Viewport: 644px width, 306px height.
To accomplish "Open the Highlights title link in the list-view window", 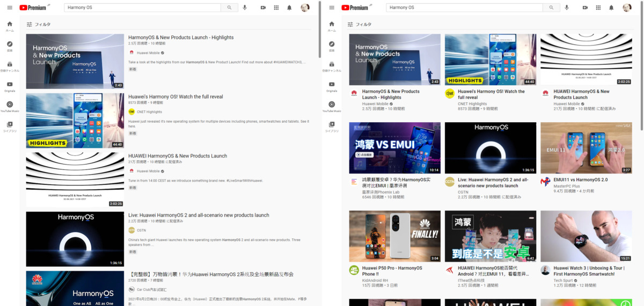I will click(x=181, y=38).
